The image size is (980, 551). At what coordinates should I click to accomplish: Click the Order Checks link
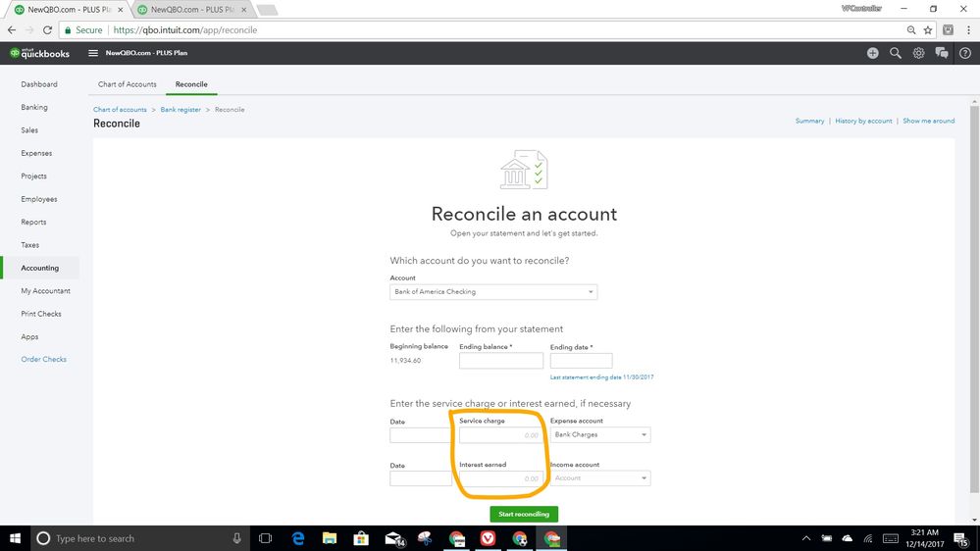click(x=44, y=359)
